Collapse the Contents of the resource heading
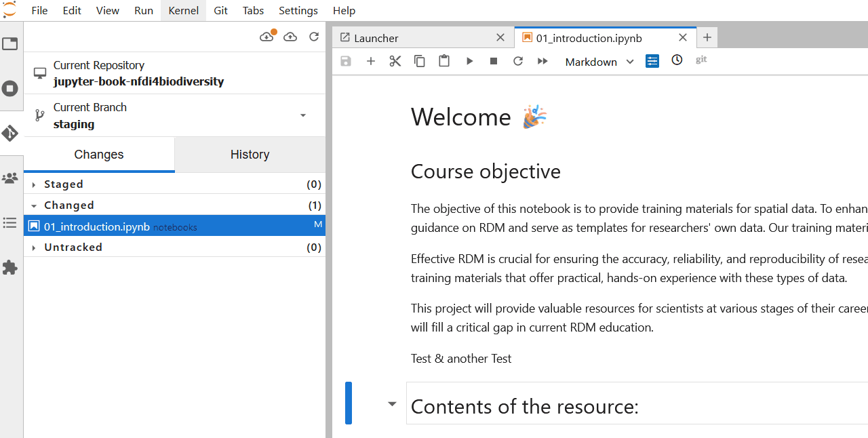This screenshot has width=868, height=438. (x=392, y=404)
